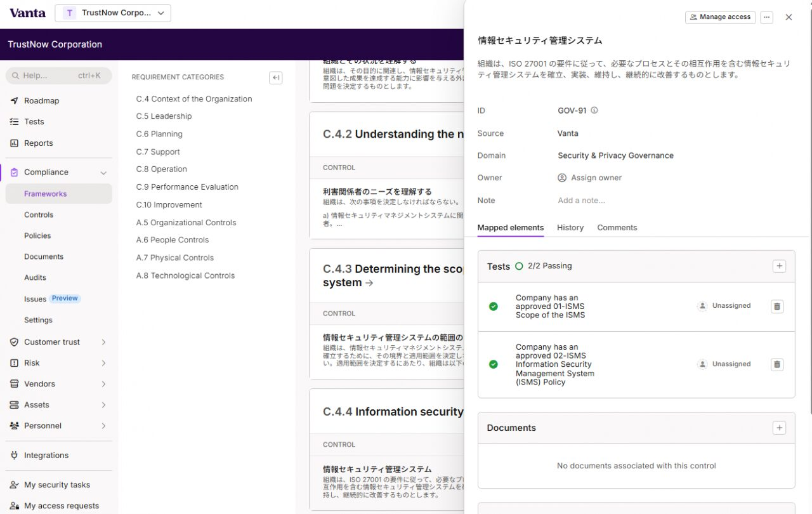Click the Manage access button

(x=720, y=17)
